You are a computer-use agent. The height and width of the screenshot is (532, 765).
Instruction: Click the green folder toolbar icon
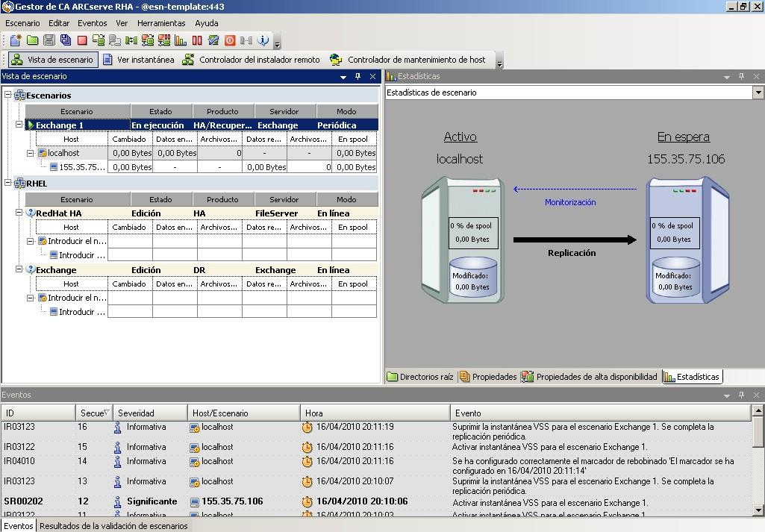tap(32, 40)
